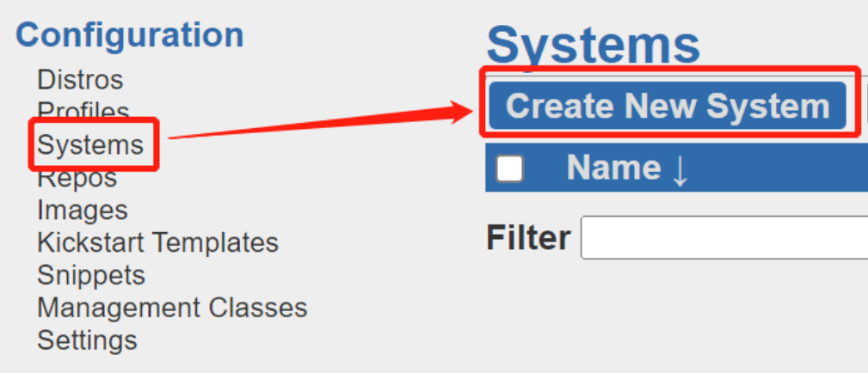The image size is (868, 373).
Task: Go to Settings in Configuration list
Action: tap(87, 339)
